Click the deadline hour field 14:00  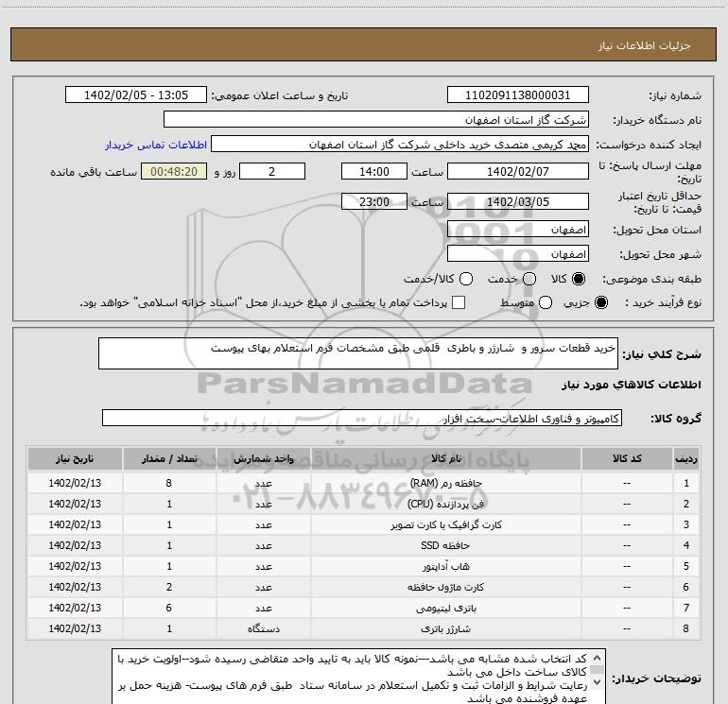[374, 171]
